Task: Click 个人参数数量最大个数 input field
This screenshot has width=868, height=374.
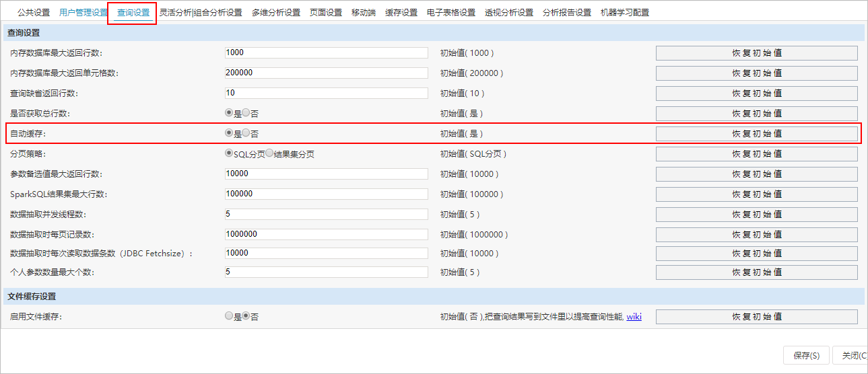Action: coord(327,272)
